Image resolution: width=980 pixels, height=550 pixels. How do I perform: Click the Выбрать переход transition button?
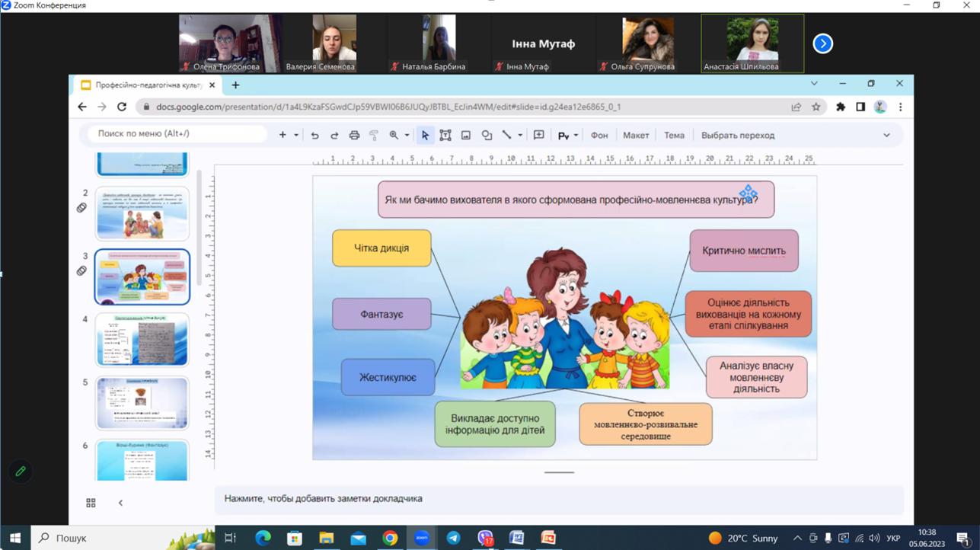coord(738,136)
